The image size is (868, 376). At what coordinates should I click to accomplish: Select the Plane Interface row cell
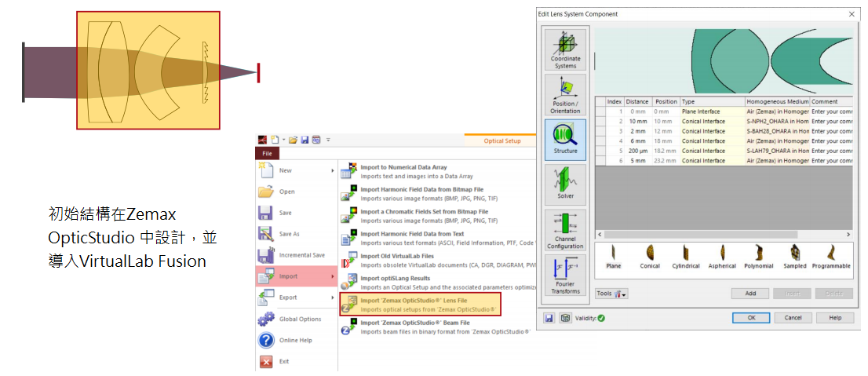click(x=712, y=112)
